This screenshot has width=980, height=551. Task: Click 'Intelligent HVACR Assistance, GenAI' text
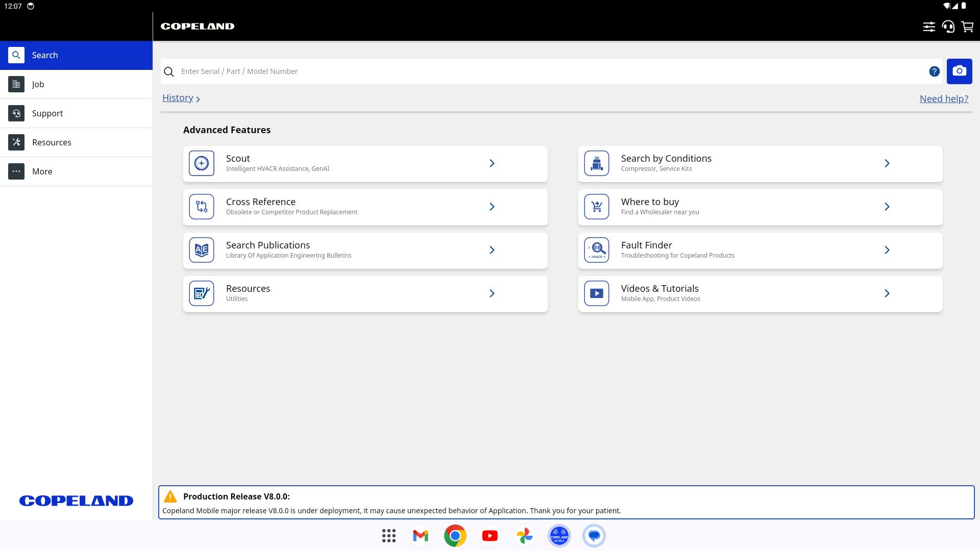click(278, 169)
